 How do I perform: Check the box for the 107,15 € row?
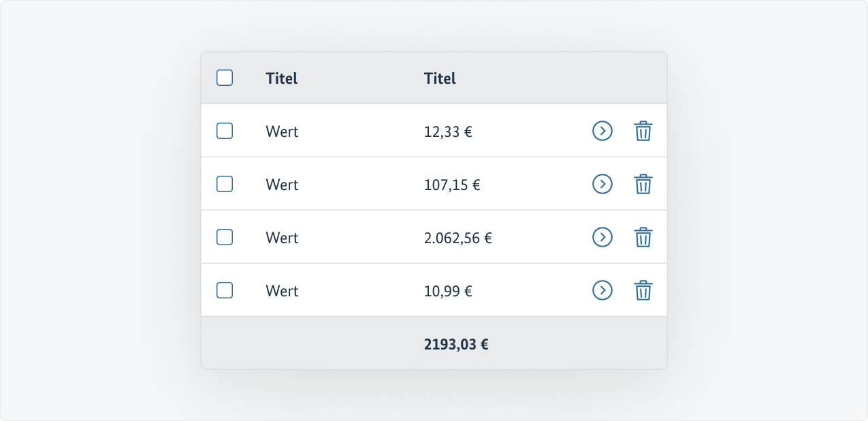(x=225, y=184)
